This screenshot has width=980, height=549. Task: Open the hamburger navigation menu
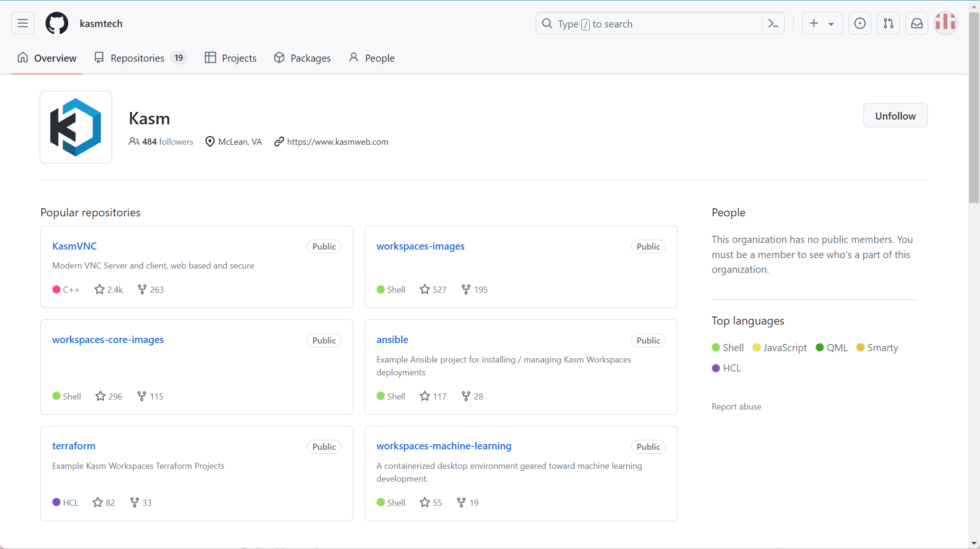(x=22, y=23)
